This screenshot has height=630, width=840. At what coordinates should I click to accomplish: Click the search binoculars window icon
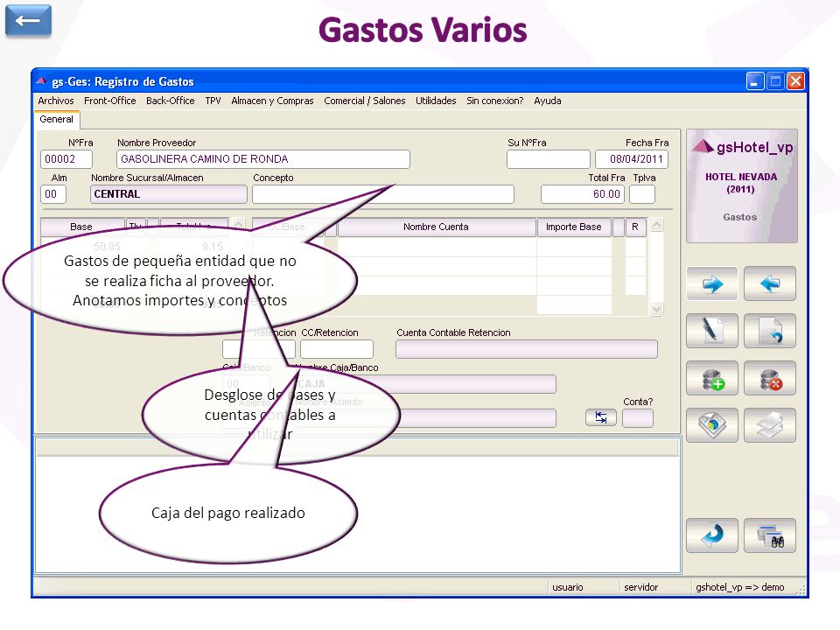[x=770, y=535]
